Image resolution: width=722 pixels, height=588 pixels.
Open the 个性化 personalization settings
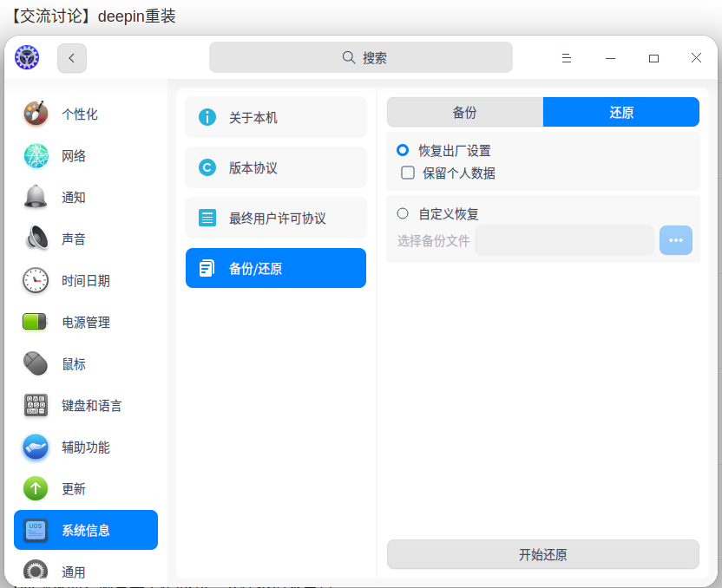(x=79, y=114)
